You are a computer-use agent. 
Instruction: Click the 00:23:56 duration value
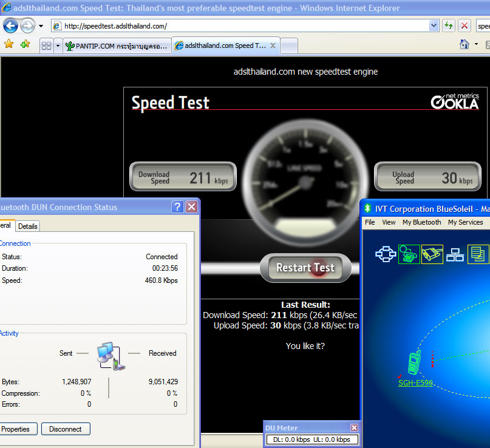pos(165,268)
